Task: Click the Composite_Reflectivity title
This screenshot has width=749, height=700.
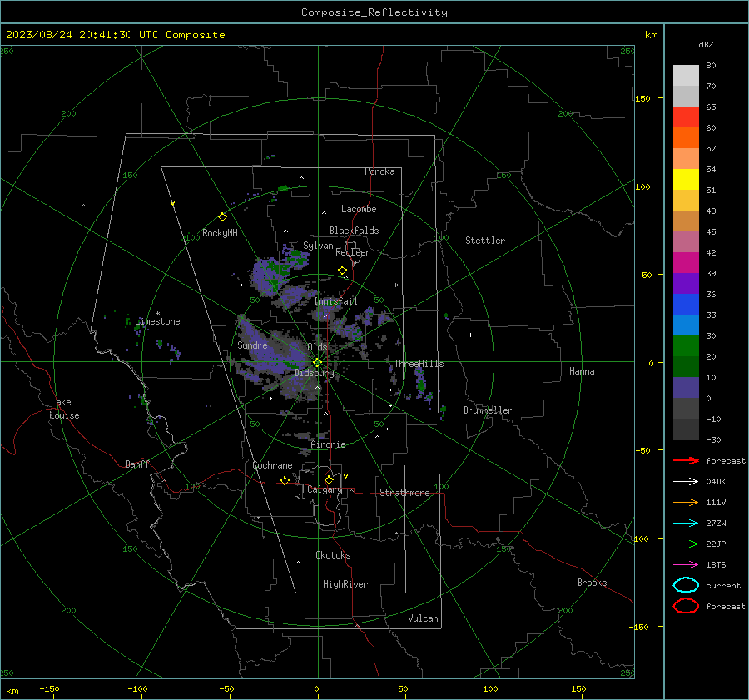Action: pyautogui.click(x=374, y=12)
